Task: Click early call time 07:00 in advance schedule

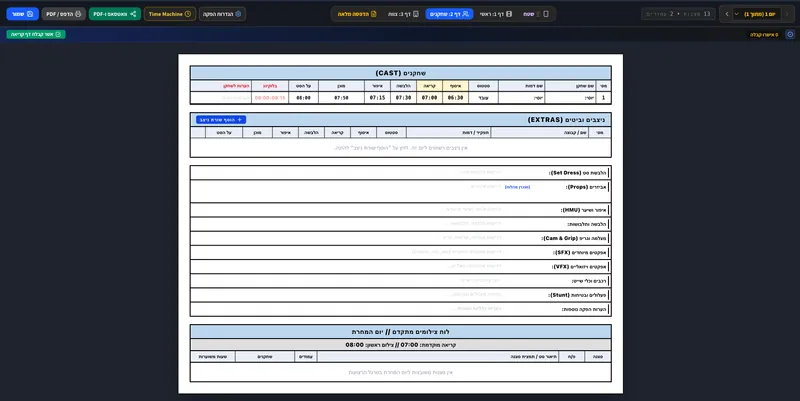Action: 409,345
